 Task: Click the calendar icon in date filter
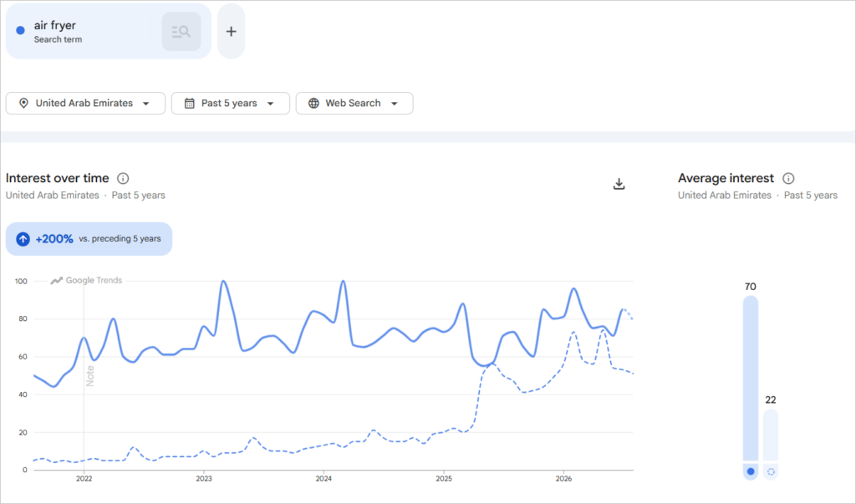[x=190, y=103]
